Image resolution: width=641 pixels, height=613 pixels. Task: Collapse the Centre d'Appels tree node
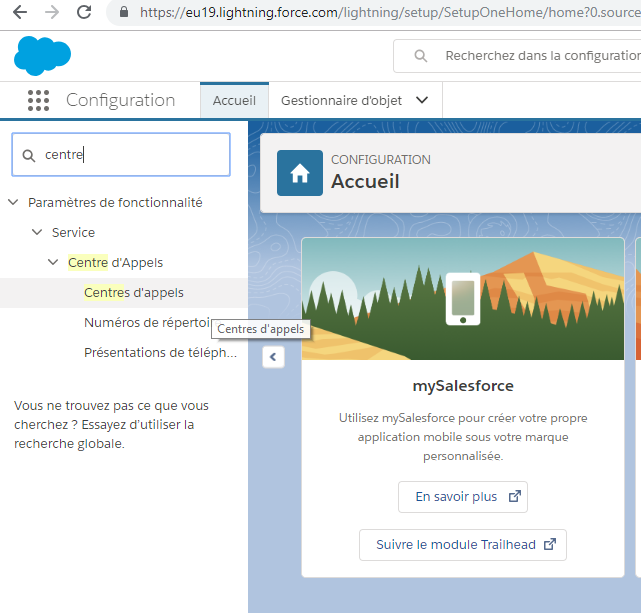coord(53,262)
